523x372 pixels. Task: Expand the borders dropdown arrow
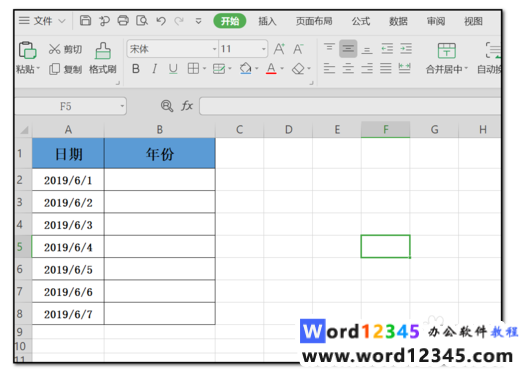pos(204,69)
